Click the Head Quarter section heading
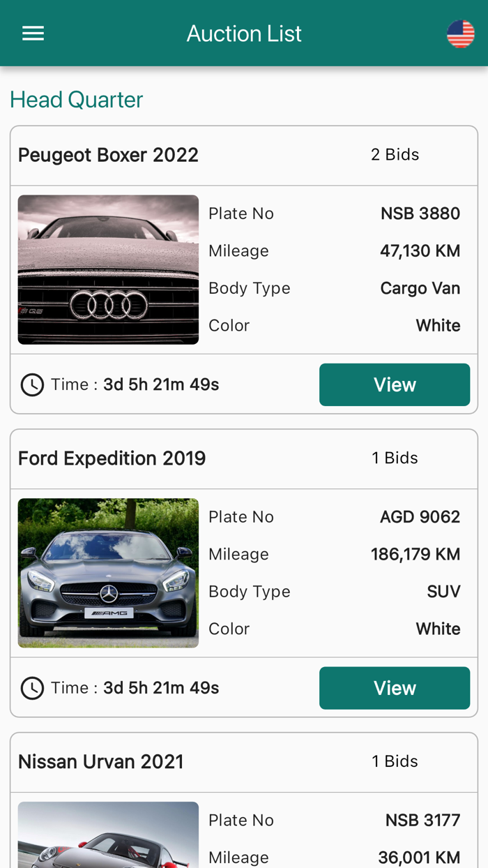488x868 pixels. pyautogui.click(x=76, y=99)
